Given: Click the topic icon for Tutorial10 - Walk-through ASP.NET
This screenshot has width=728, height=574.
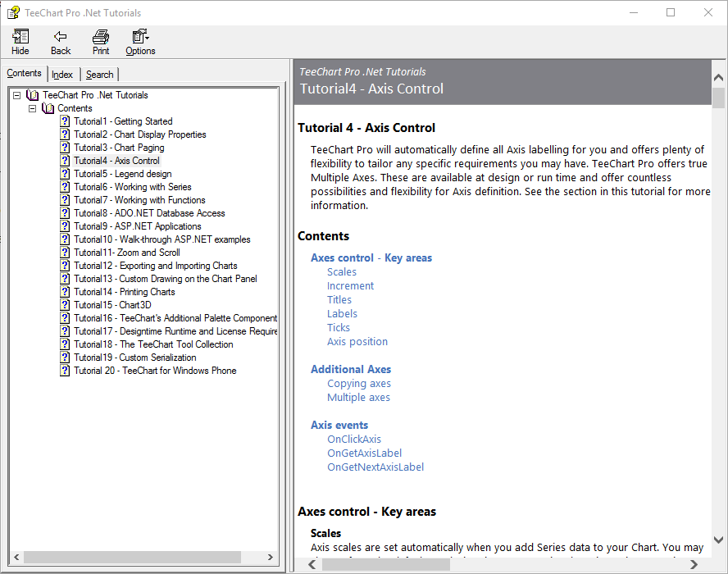Looking at the screenshot, I should [65, 239].
